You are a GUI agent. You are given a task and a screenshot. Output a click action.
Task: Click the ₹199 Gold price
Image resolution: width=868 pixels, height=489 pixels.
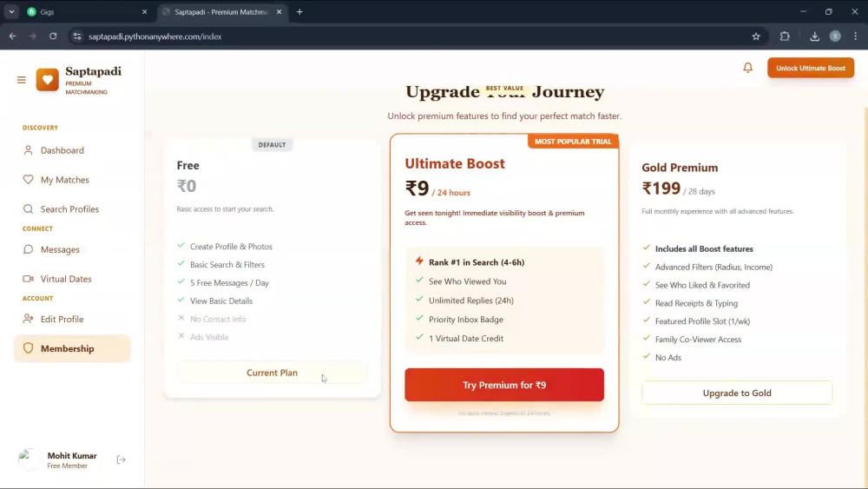(661, 188)
